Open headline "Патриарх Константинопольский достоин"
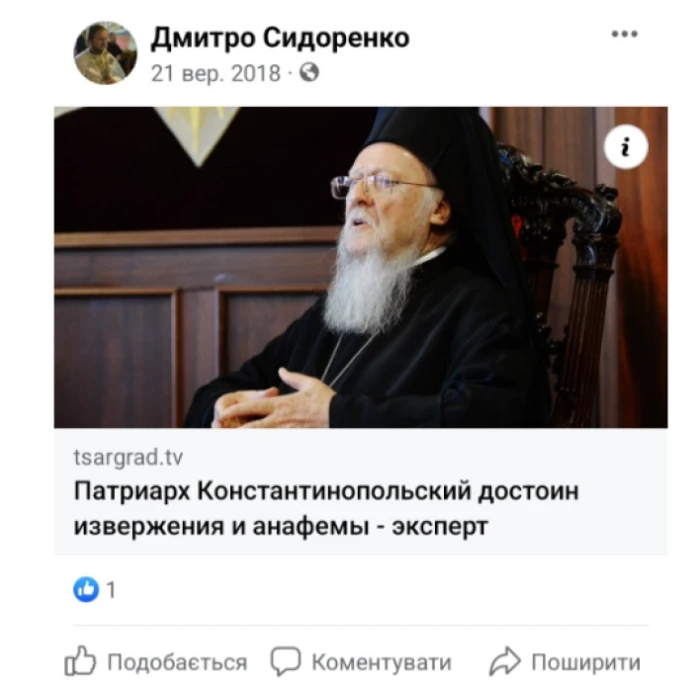 pyautogui.click(x=326, y=491)
